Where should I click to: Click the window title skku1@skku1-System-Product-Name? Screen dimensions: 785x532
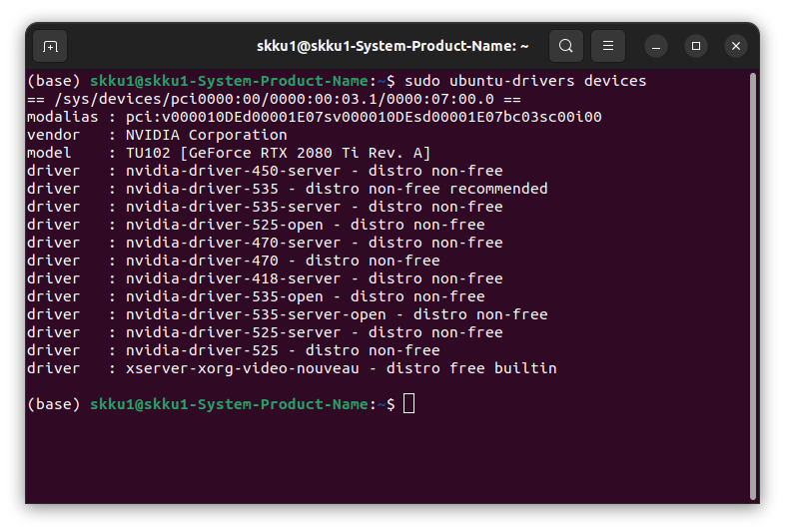coord(392,46)
